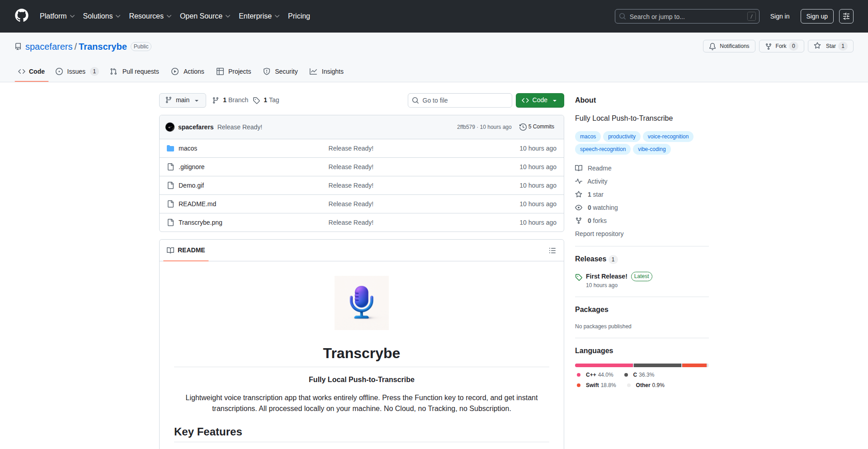Expand the Enterprise menu
This screenshot has width=868, height=449.
click(259, 16)
